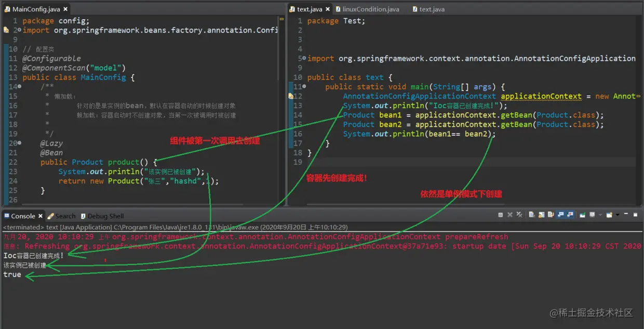Collapse main method at text.java line 11
Image resolution: width=644 pixels, height=329 pixels.
tap(304, 86)
